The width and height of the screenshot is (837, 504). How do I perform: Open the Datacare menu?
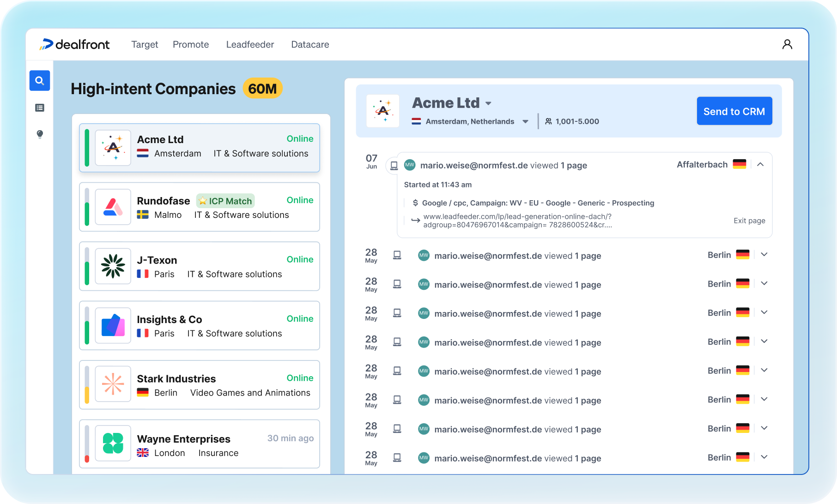click(310, 44)
